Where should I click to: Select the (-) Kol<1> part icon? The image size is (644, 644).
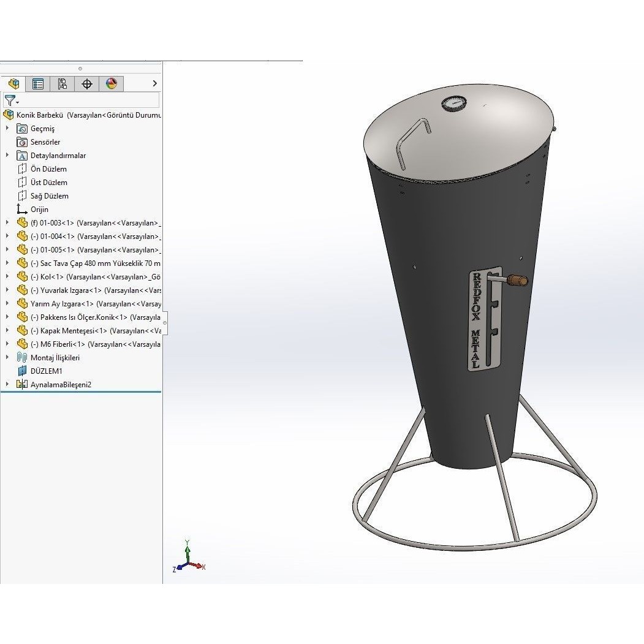[22, 277]
